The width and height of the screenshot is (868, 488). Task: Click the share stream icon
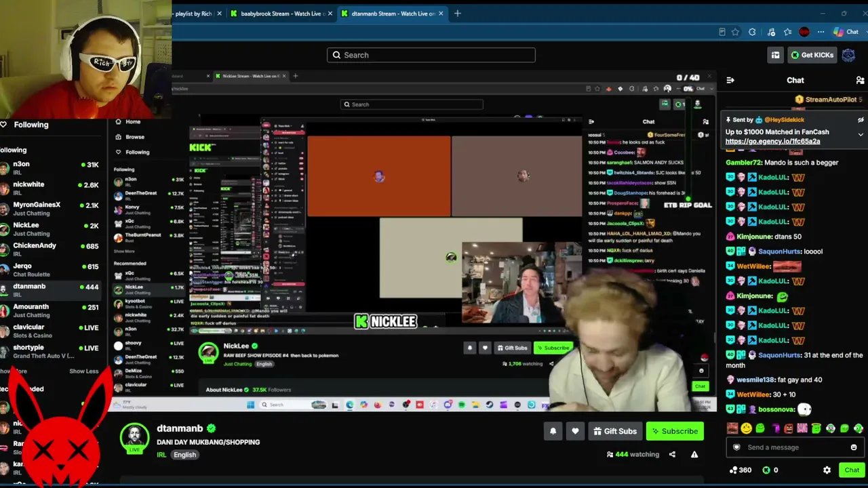click(x=672, y=454)
